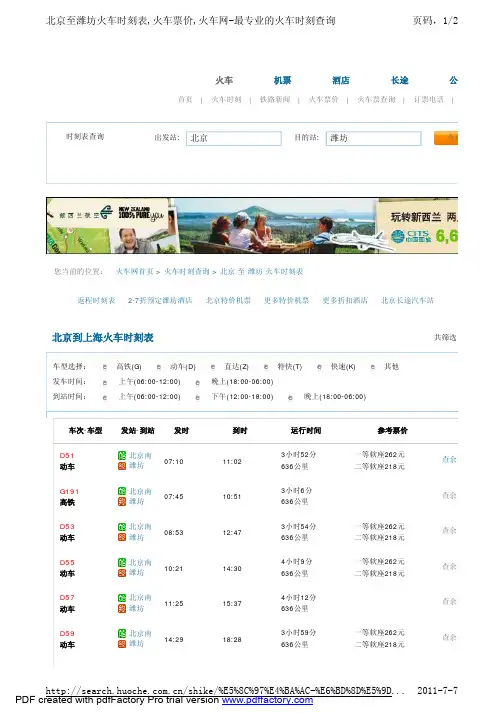The height and width of the screenshot is (713, 504).
Task: Click train number G191
Action: point(69,491)
